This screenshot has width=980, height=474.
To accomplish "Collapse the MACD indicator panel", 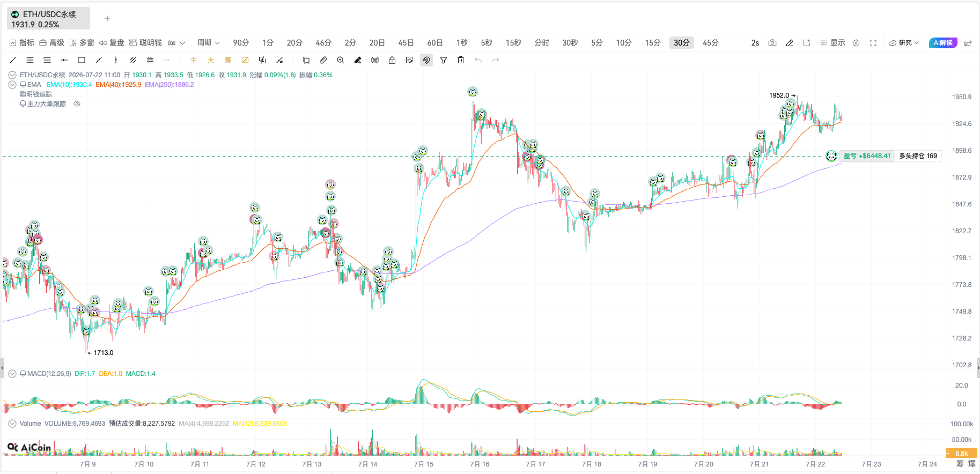I will 12,374.
